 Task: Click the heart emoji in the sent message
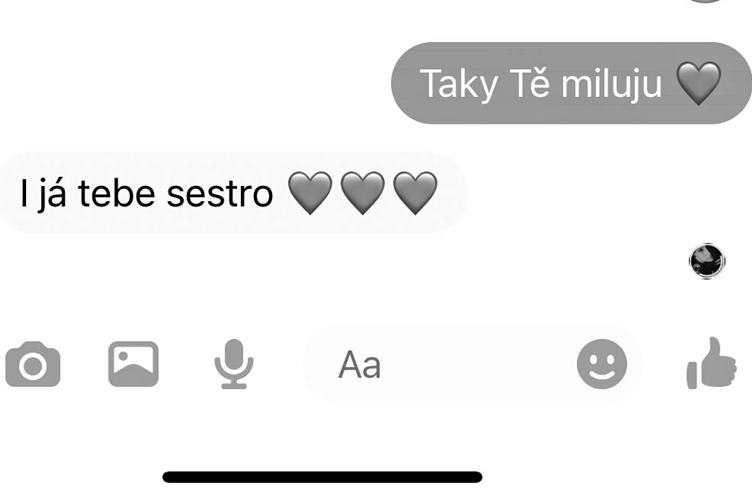(x=698, y=83)
